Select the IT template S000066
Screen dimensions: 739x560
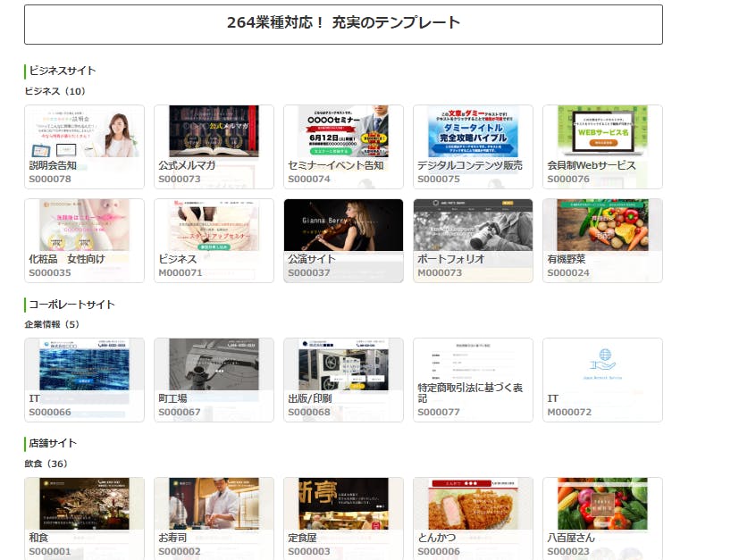point(84,380)
